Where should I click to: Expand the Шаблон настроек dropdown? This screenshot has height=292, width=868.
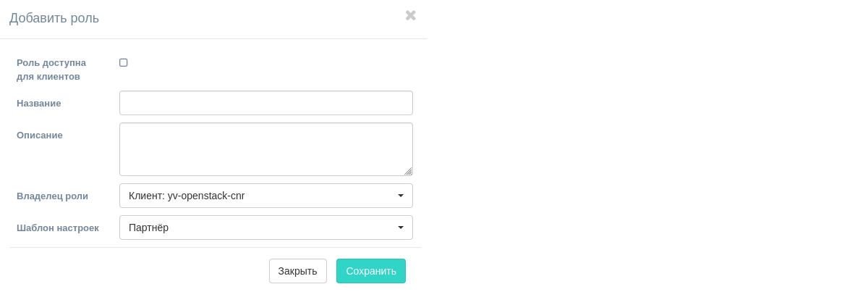265,228
